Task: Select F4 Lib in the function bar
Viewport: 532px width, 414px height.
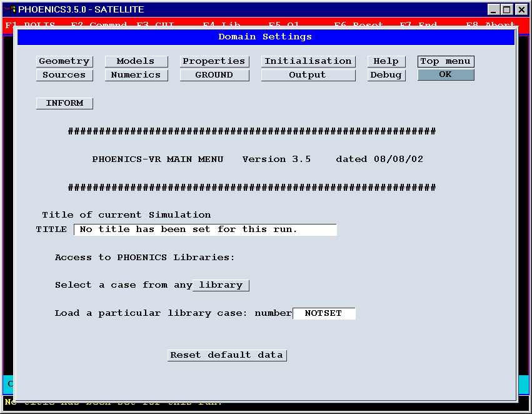Action: tap(221, 26)
